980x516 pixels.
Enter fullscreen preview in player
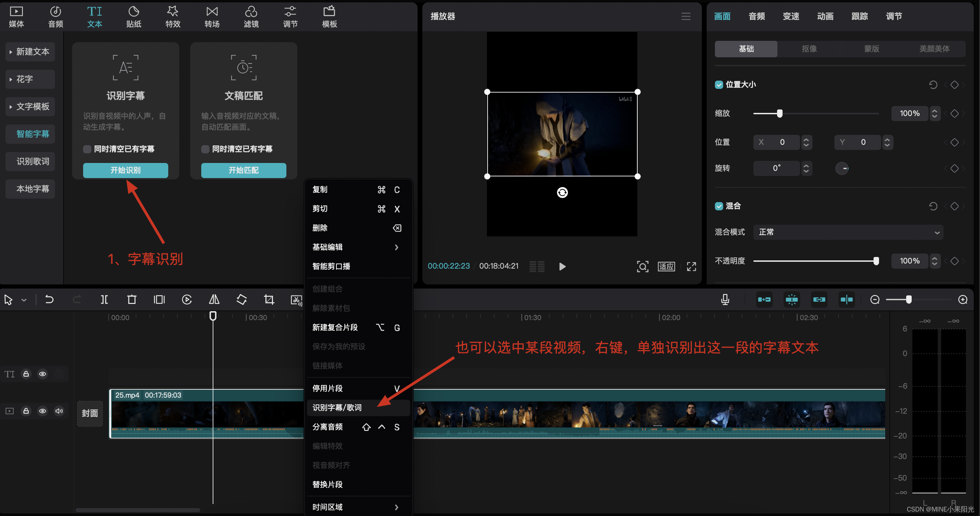[691, 267]
